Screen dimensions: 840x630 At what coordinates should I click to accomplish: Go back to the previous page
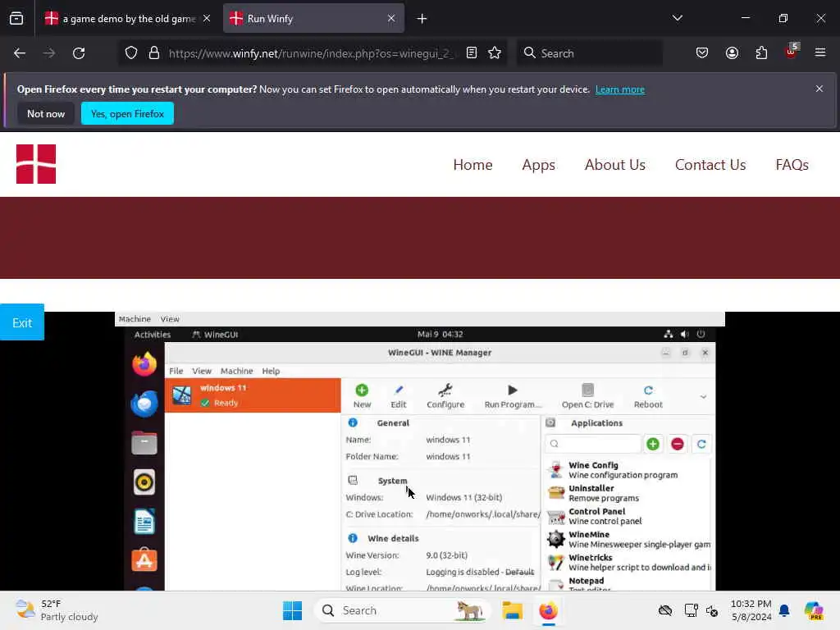click(x=20, y=53)
